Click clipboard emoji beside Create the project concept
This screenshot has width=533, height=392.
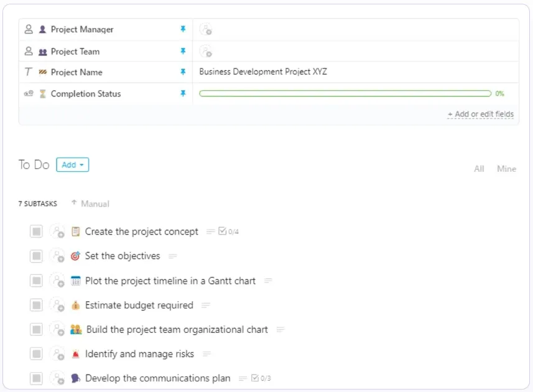[75, 231]
